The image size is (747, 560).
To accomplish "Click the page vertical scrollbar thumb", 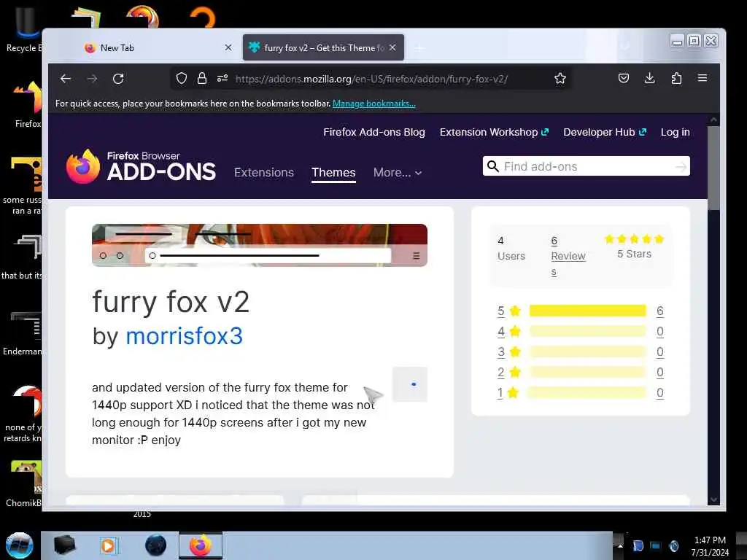I will [x=713, y=168].
